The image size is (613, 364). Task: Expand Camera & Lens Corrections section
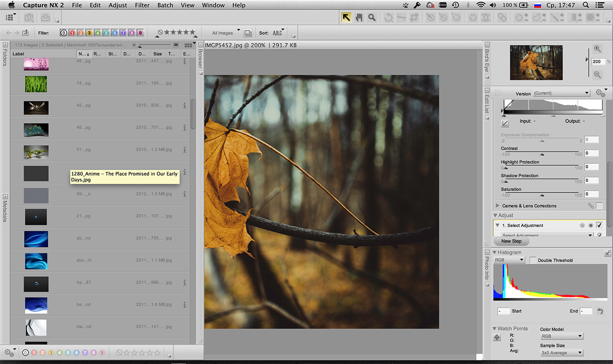point(498,206)
